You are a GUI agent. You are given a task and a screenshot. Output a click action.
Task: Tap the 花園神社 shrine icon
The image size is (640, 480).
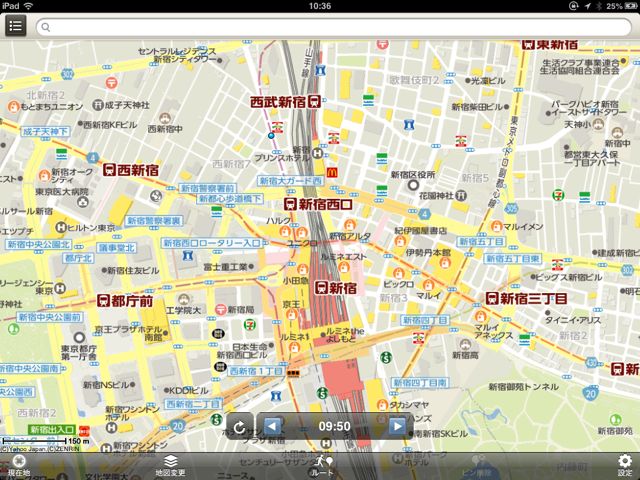coord(461,195)
